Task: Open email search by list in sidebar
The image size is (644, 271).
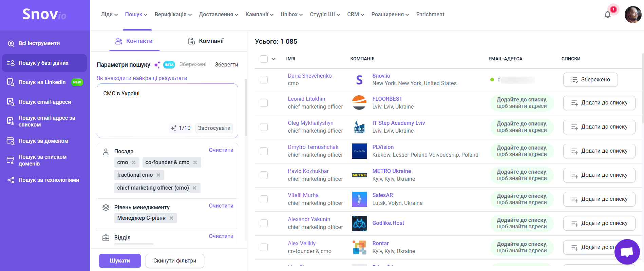Action: click(44, 121)
